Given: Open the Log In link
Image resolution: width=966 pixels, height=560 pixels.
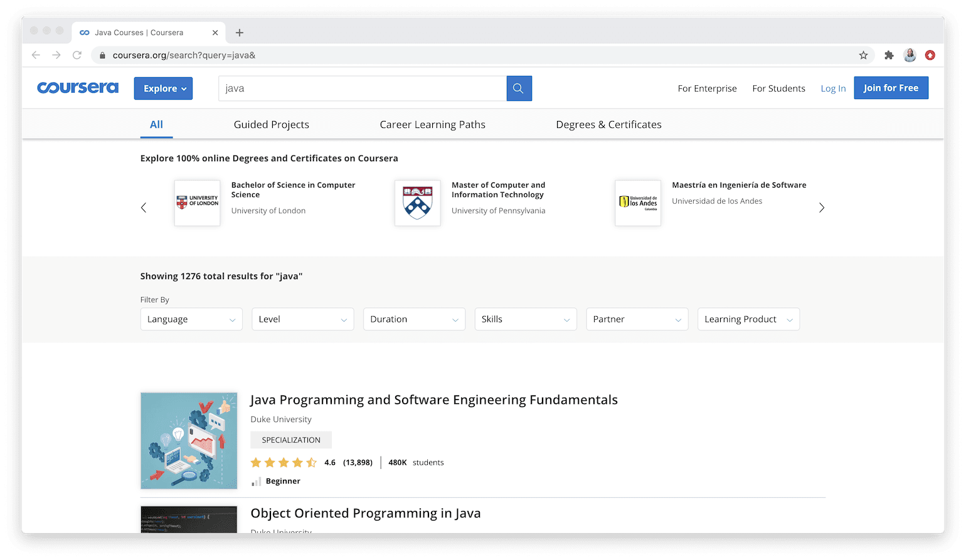Looking at the screenshot, I should pos(832,88).
